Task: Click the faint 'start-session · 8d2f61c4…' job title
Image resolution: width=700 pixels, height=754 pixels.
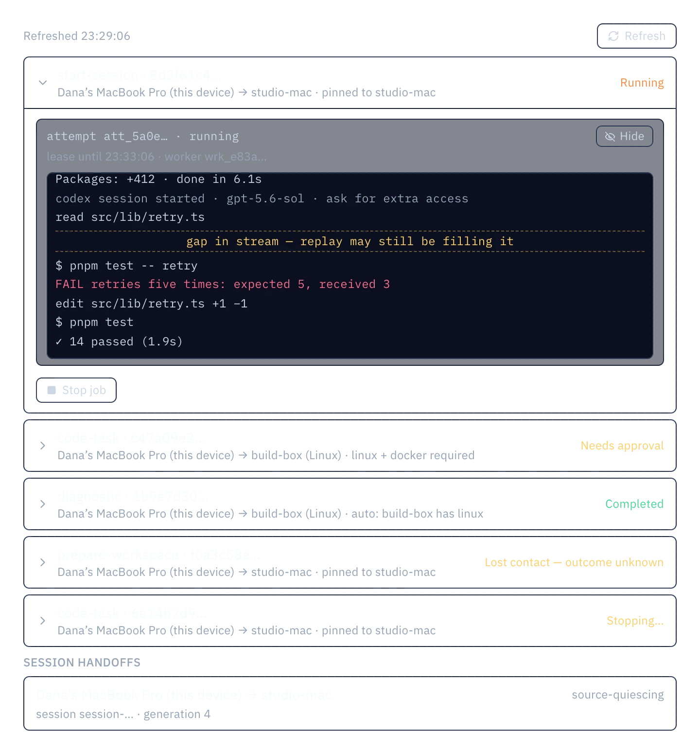Action: pyautogui.click(x=140, y=75)
